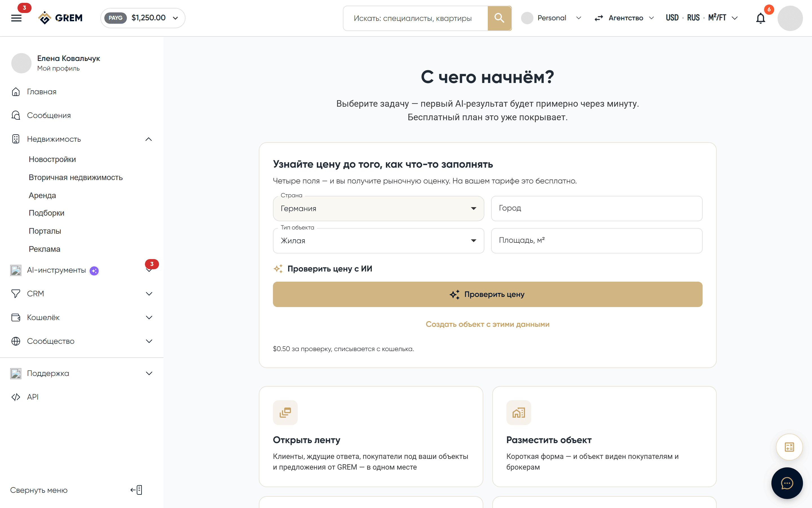Click Создать объект с этими данными link
This screenshot has width=812, height=508.
[487, 324]
